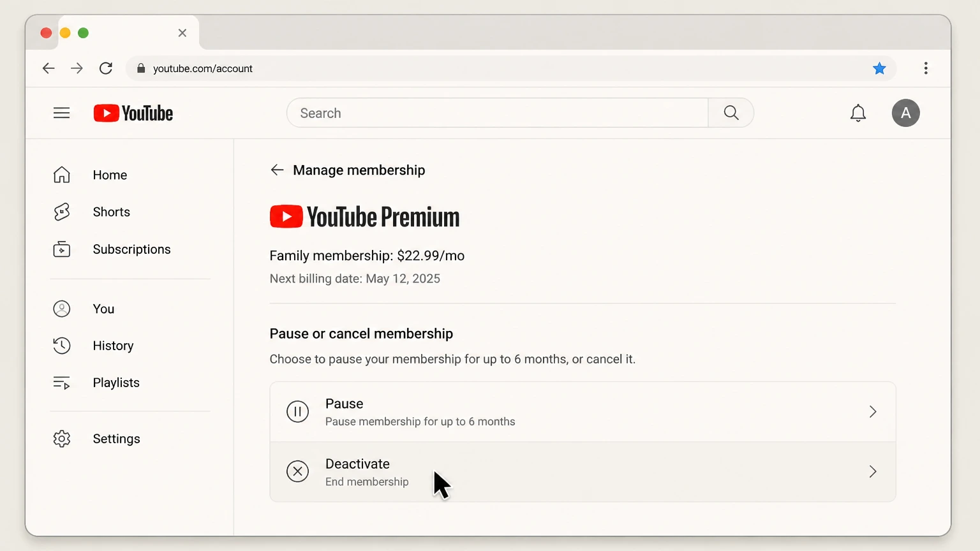This screenshot has height=551, width=980.
Task: Open the notifications bell
Action: pyautogui.click(x=858, y=113)
